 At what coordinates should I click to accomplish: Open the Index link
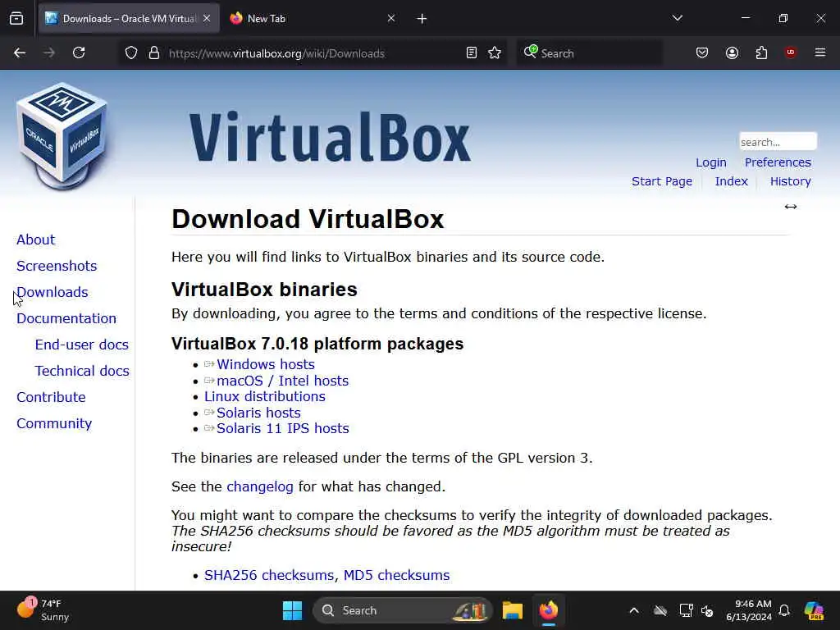coord(731,181)
